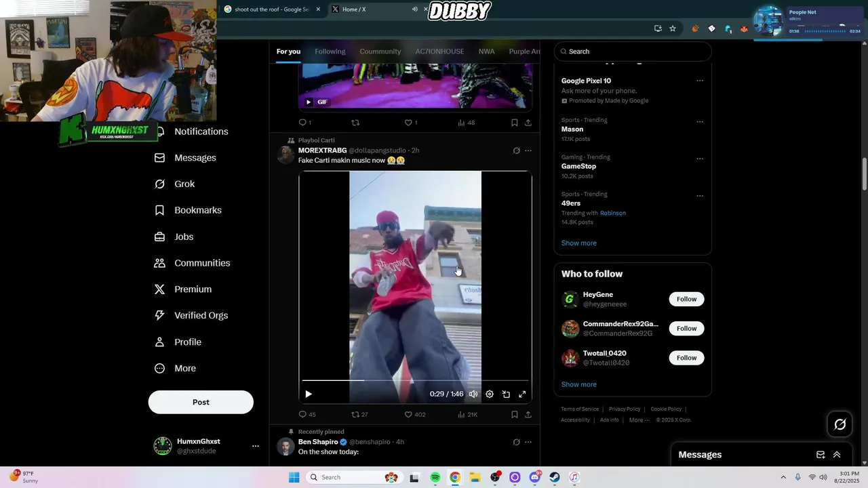Expand the More circle icon in sidebar
Screen dimensions: 868x488
(159, 369)
